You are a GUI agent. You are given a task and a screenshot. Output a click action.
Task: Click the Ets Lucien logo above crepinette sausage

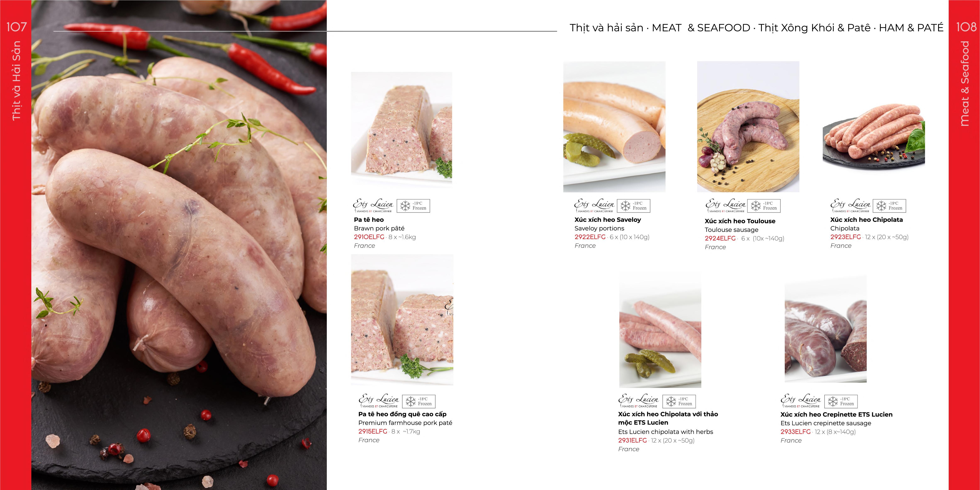(800, 401)
